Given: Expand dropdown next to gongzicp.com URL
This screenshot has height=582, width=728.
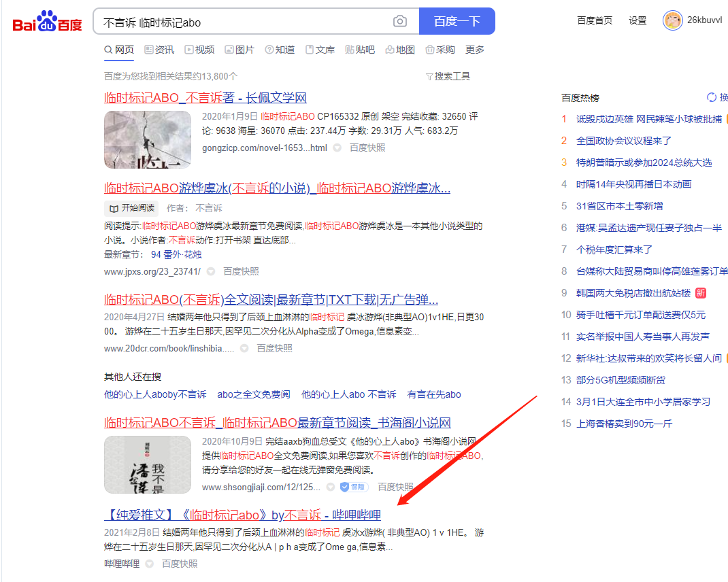Looking at the screenshot, I should pos(337,148).
